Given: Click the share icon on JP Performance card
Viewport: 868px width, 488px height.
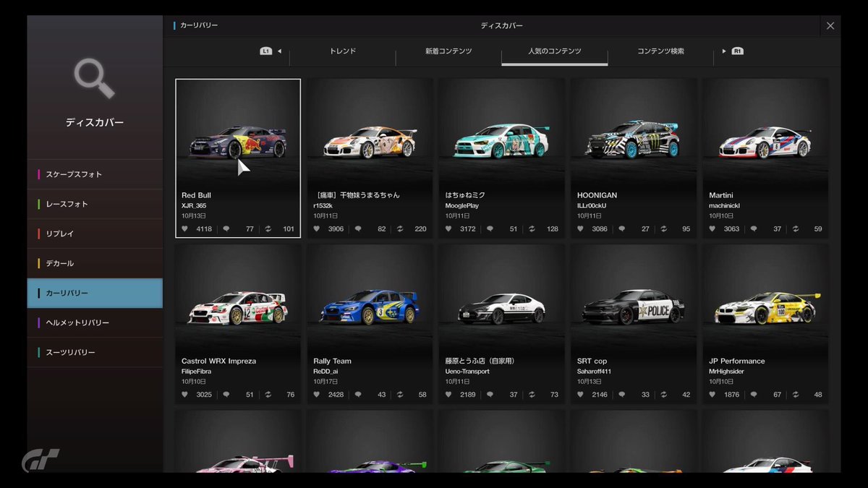Looking at the screenshot, I should (794, 395).
